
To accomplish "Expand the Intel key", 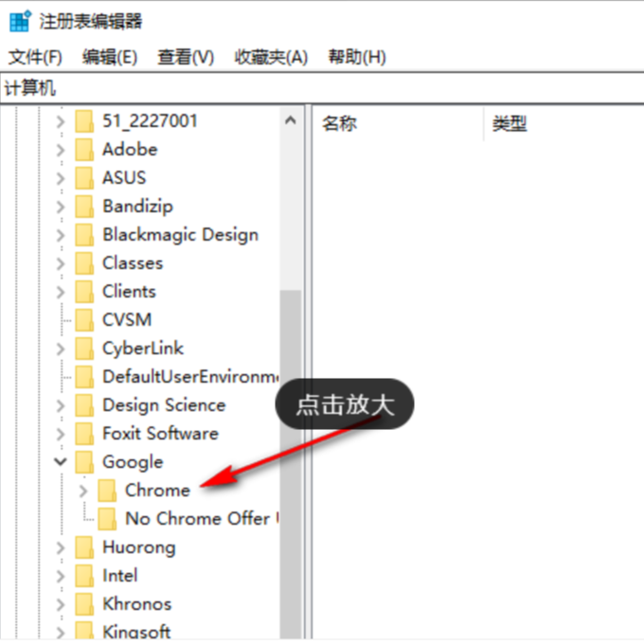I will (x=61, y=576).
